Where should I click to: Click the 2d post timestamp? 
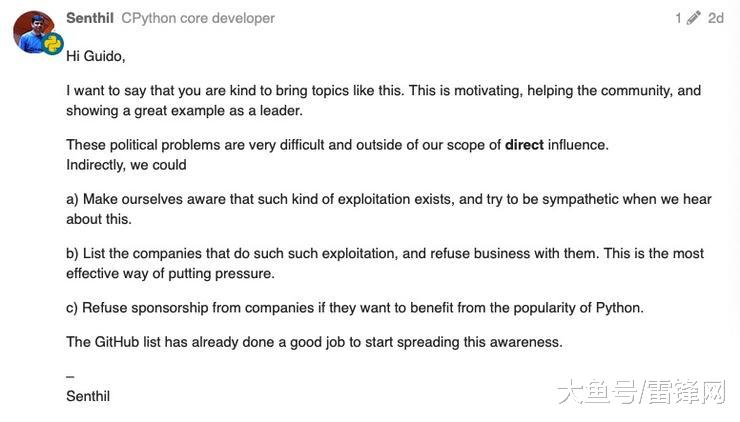715,18
